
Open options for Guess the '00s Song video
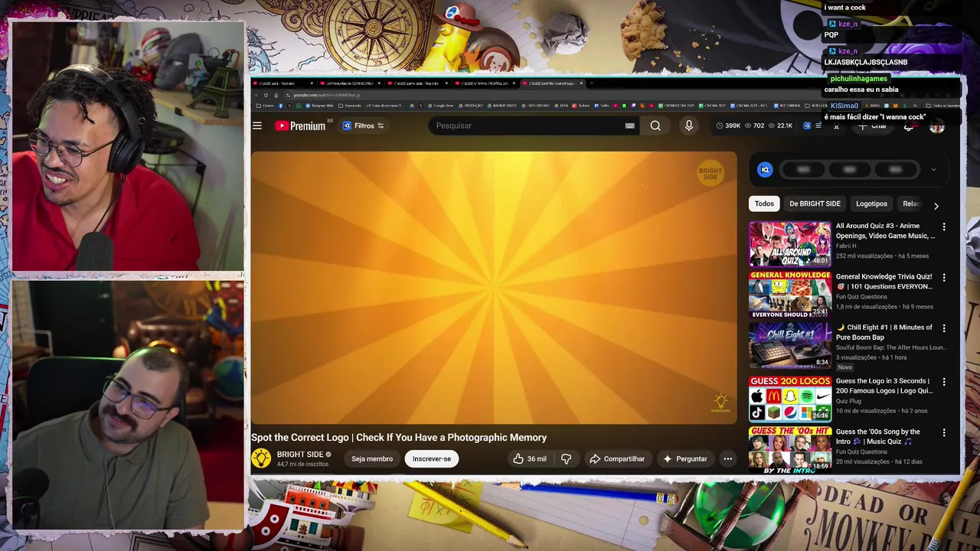pyautogui.click(x=944, y=432)
